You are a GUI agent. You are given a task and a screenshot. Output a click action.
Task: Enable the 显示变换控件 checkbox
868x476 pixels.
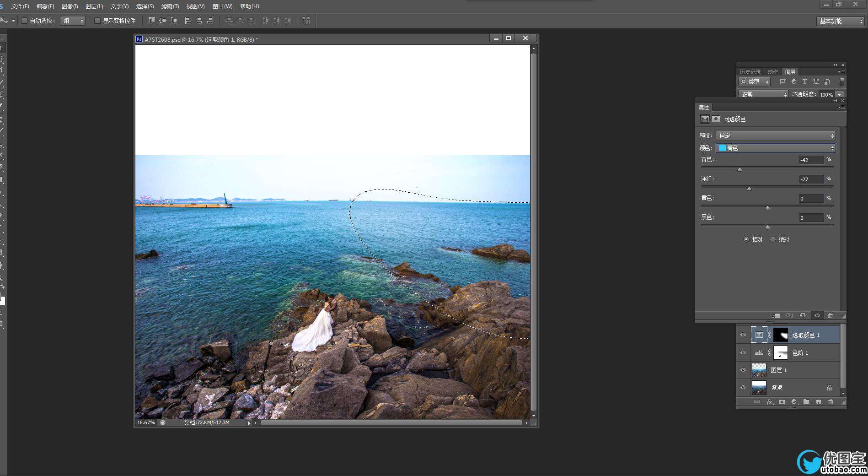tap(97, 21)
